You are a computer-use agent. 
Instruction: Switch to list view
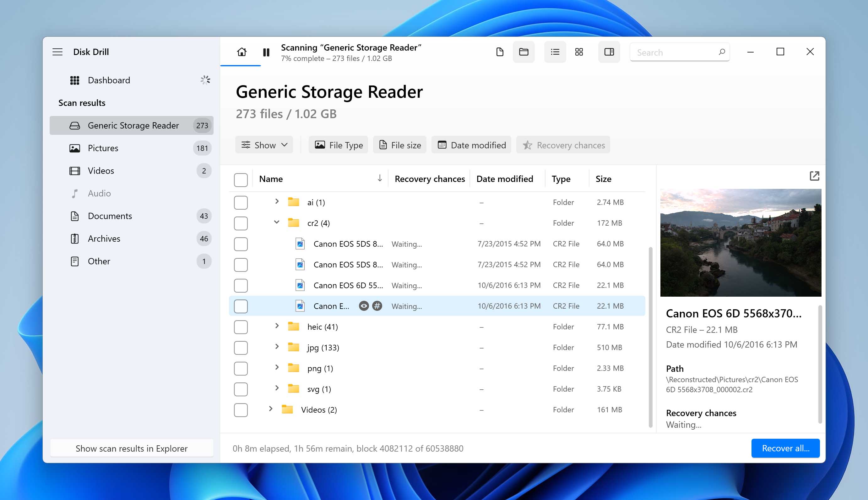pyautogui.click(x=555, y=52)
